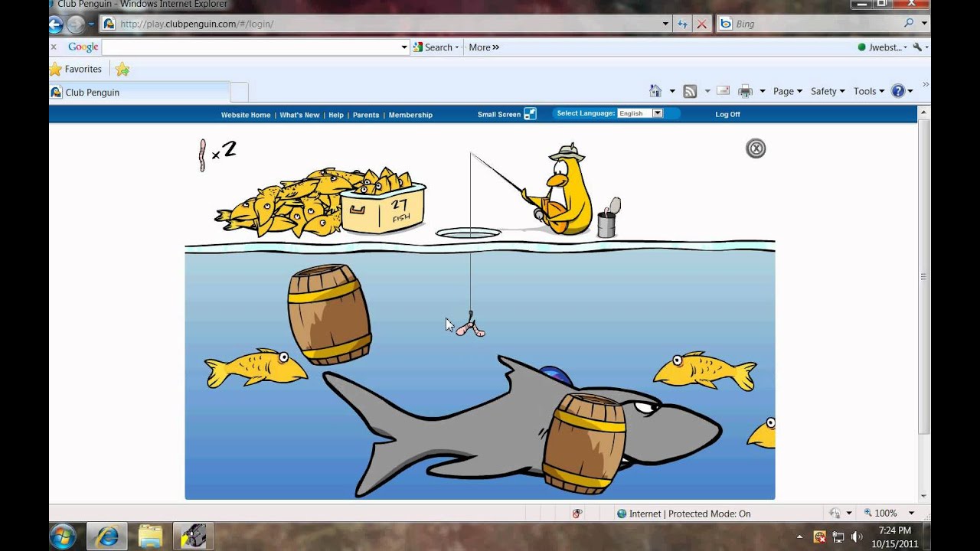The height and width of the screenshot is (551, 980).
Task: Click the Bing search magnifier icon
Action: pos(909,24)
